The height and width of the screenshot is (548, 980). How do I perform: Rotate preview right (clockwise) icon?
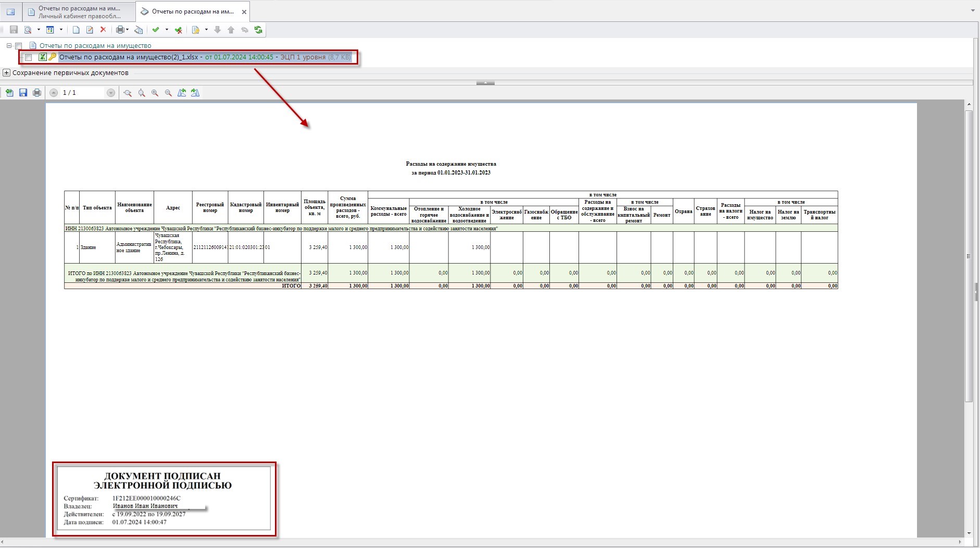195,93
